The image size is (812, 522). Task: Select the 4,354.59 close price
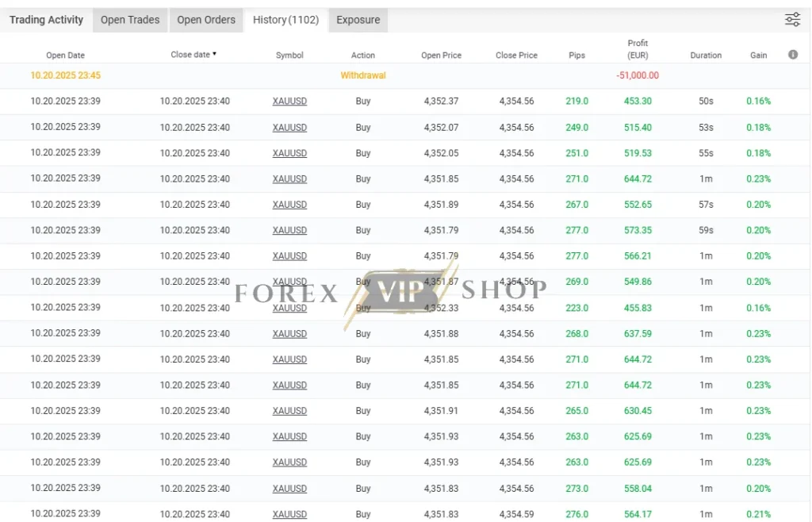tap(516, 514)
